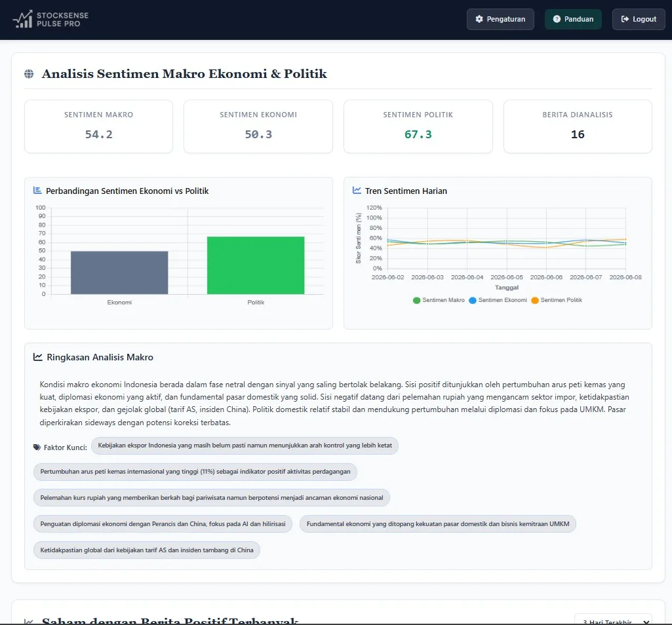The width and height of the screenshot is (672, 625).
Task: Click the Pelemahan kurs rupiah factor tag
Action: [212, 498]
